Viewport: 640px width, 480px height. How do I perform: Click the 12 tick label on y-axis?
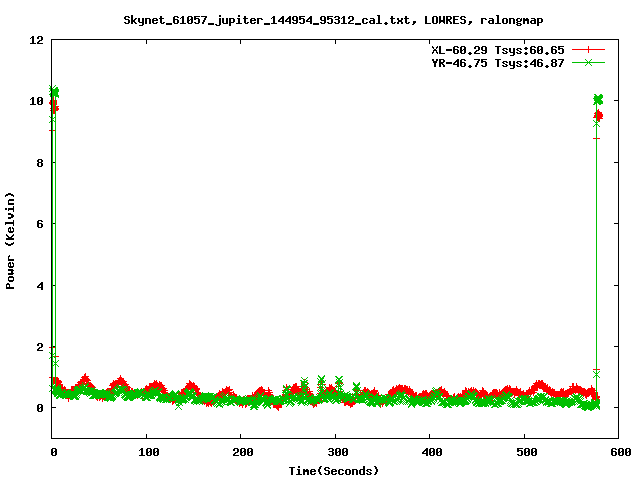coord(36,40)
